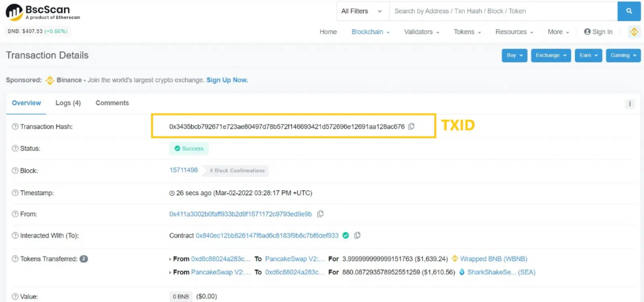Open the From address 0x411a3002b0faff... link

[x=240, y=214]
